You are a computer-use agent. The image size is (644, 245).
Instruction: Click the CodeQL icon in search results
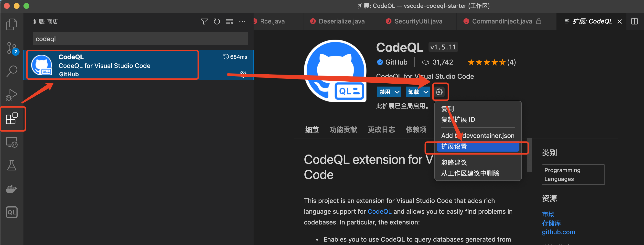[42, 65]
